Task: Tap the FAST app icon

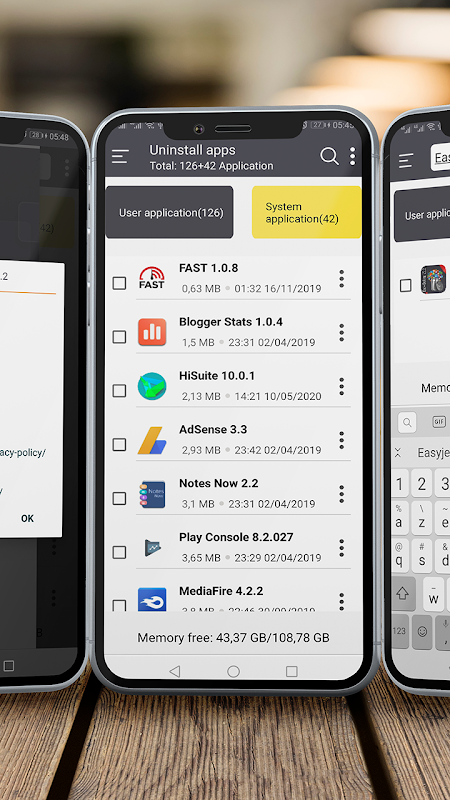Action: coord(152,278)
